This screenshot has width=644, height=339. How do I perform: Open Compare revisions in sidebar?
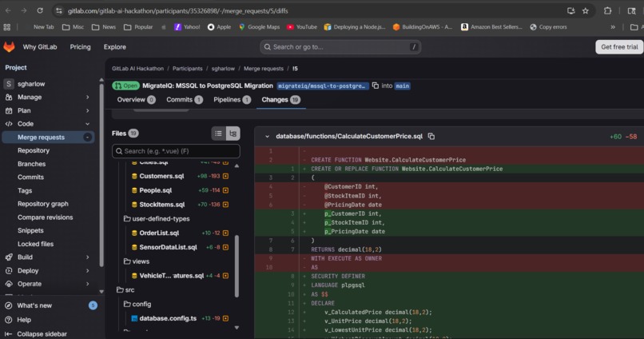tap(46, 217)
